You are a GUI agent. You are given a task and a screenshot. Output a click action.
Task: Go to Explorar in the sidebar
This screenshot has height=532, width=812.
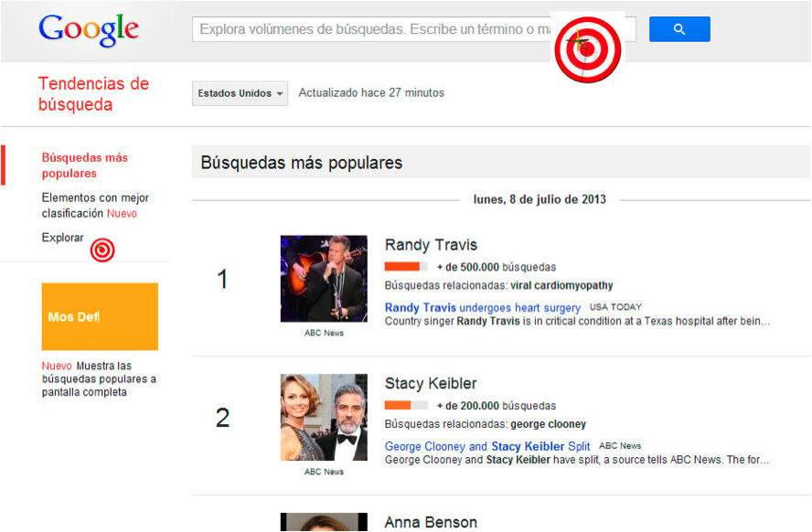[62, 238]
